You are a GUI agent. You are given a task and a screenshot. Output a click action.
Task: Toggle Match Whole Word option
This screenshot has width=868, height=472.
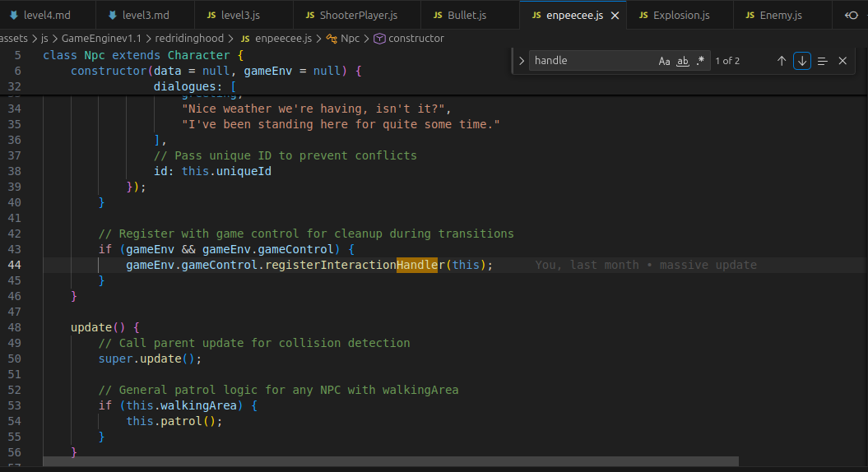683,61
